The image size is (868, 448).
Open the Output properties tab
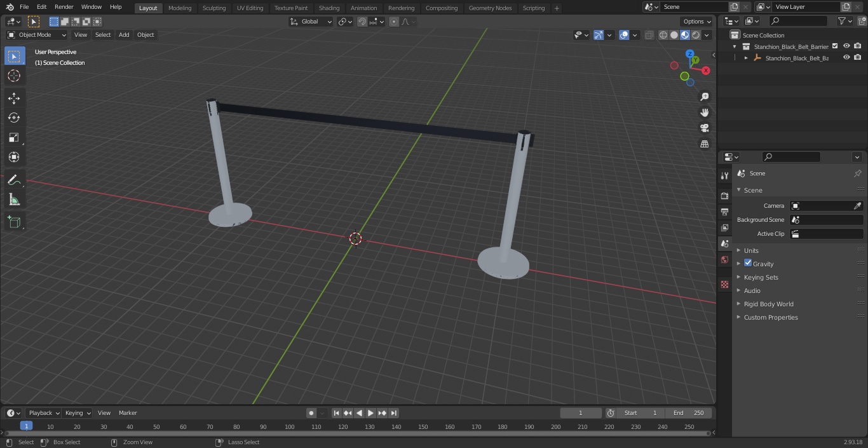(x=724, y=212)
